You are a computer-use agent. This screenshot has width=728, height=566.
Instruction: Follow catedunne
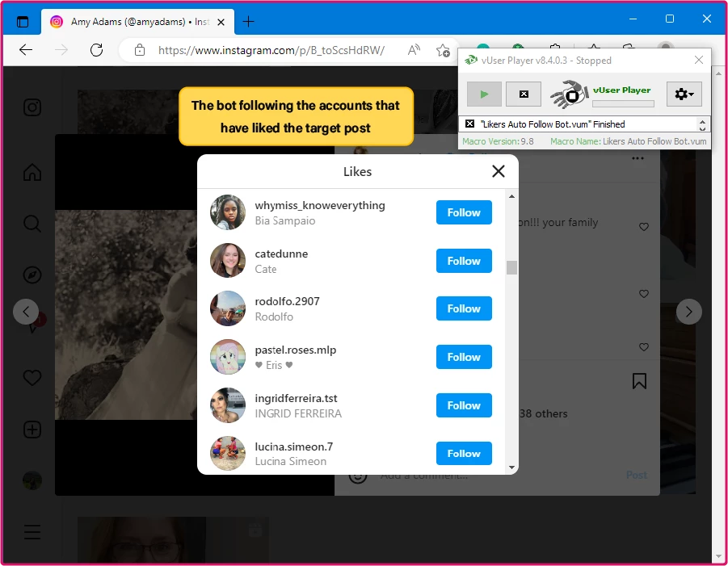point(464,261)
